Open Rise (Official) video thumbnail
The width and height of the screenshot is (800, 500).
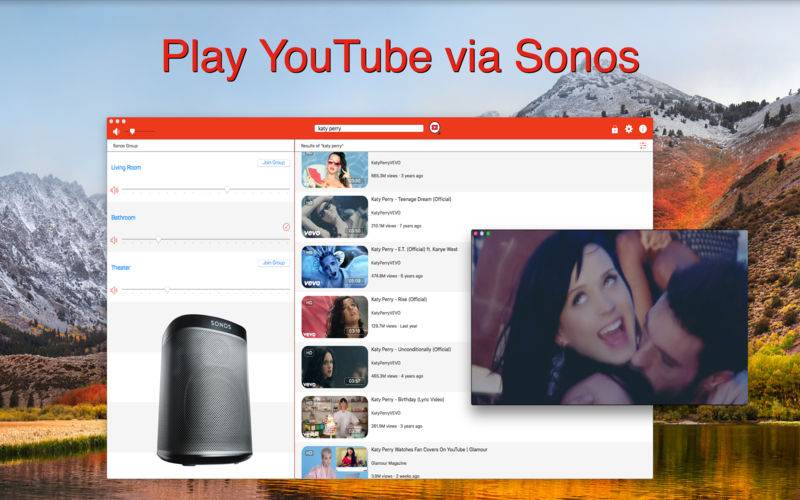point(335,317)
